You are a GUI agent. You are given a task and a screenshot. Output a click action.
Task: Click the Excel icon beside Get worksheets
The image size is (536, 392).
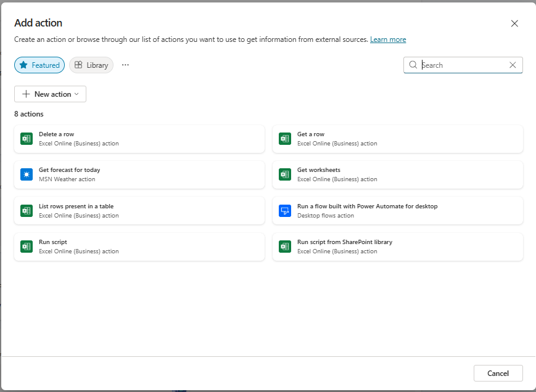coord(285,174)
